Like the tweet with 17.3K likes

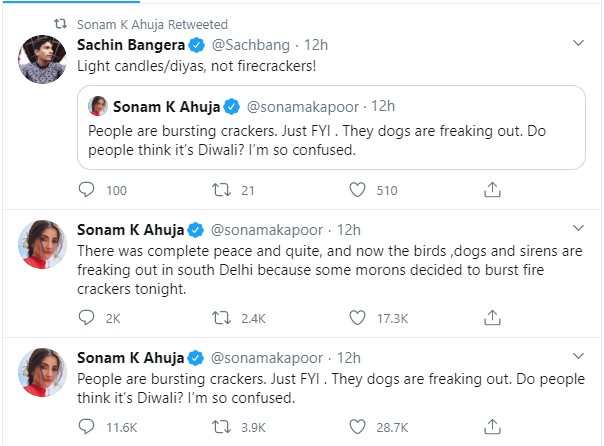point(357,318)
